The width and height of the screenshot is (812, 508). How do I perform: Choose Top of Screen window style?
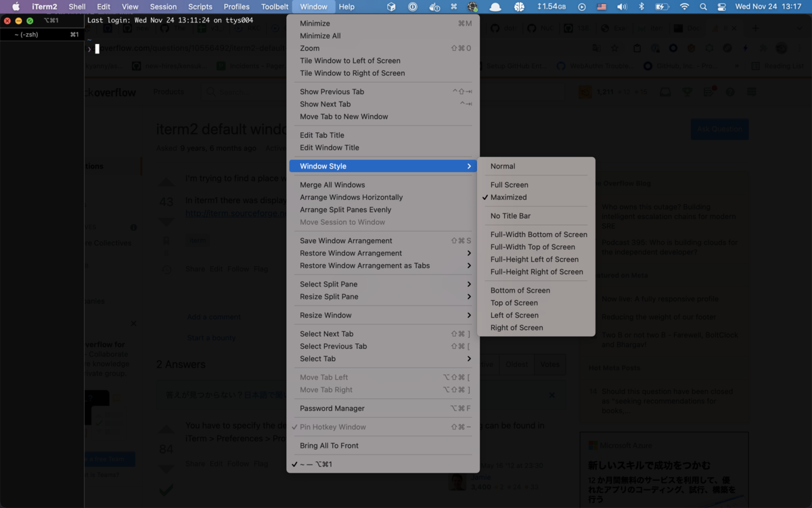pos(536,303)
